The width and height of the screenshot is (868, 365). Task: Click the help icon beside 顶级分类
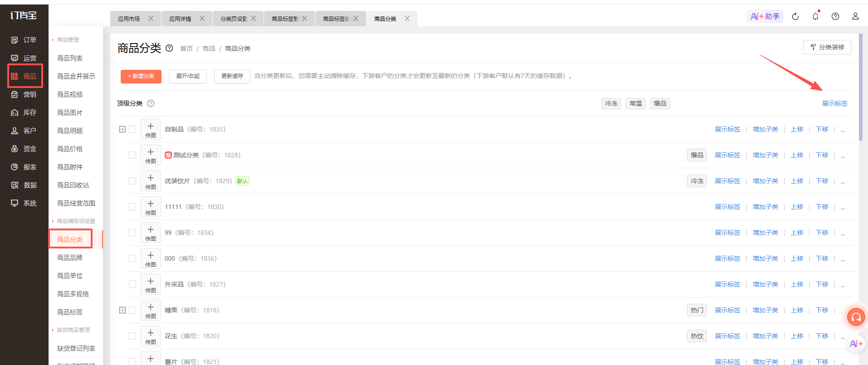151,103
